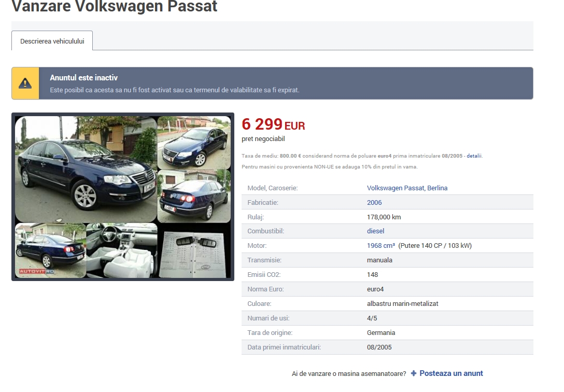Click the 2006 fabrication year link

coord(374,202)
